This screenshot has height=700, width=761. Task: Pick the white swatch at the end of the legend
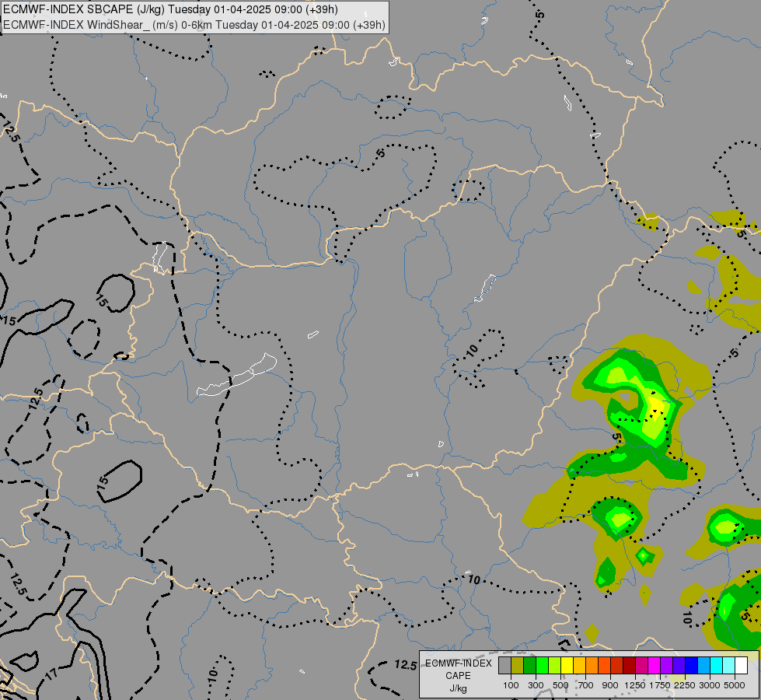pyautogui.click(x=741, y=666)
